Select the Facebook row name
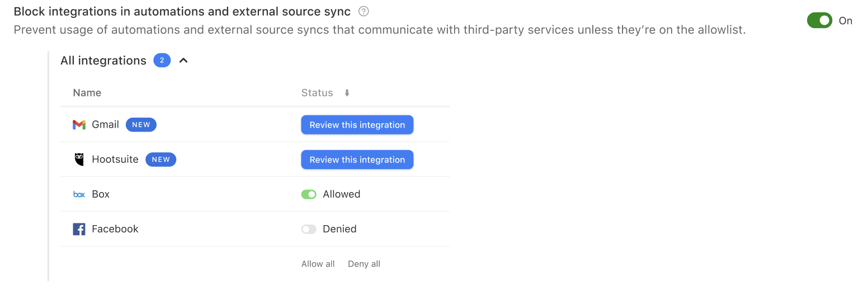Image resolution: width=868 pixels, height=289 pixels. pyautogui.click(x=115, y=229)
